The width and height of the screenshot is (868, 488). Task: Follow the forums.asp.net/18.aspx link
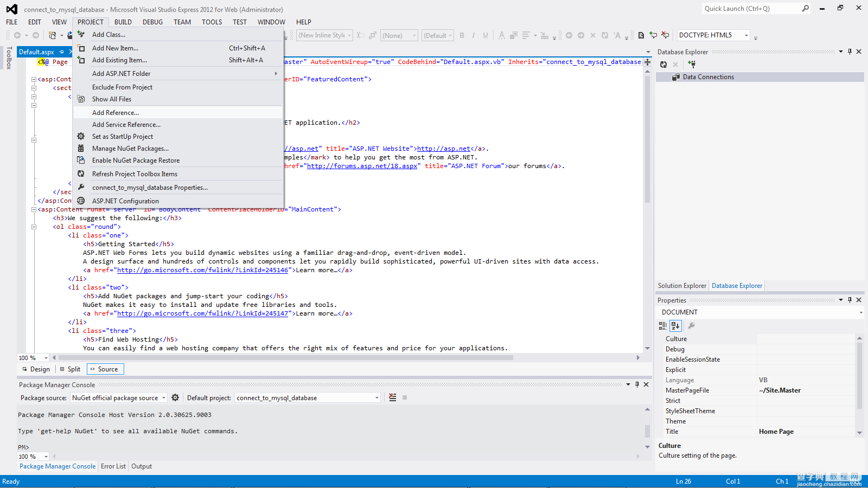pyautogui.click(x=362, y=166)
